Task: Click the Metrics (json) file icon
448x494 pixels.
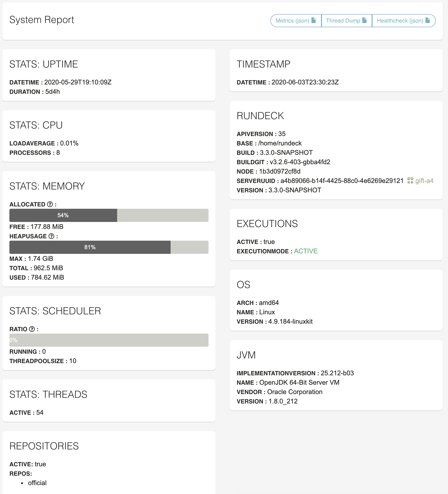Action: [x=314, y=20]
